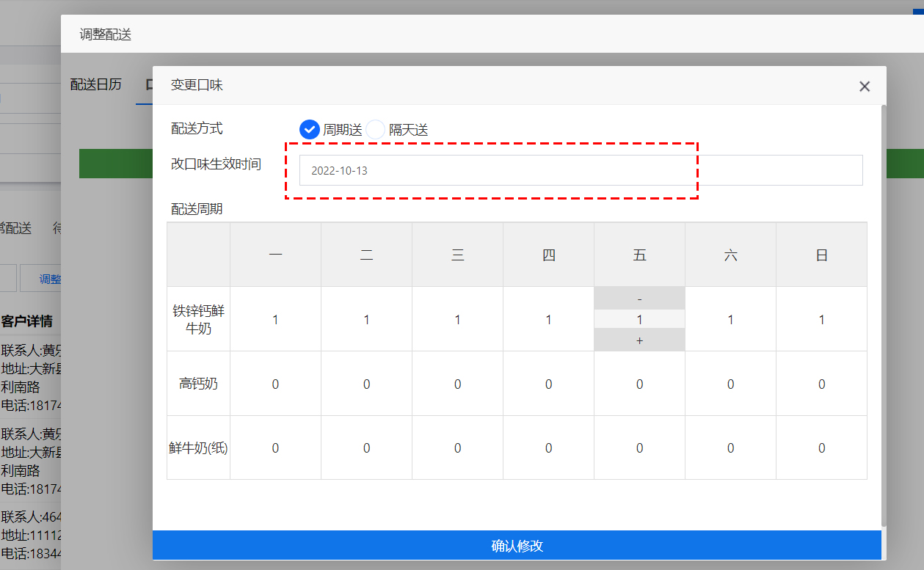This screenshot has width=924, height=570.
Task: Close the 变更口味 dialog
Action: point(865,87)
